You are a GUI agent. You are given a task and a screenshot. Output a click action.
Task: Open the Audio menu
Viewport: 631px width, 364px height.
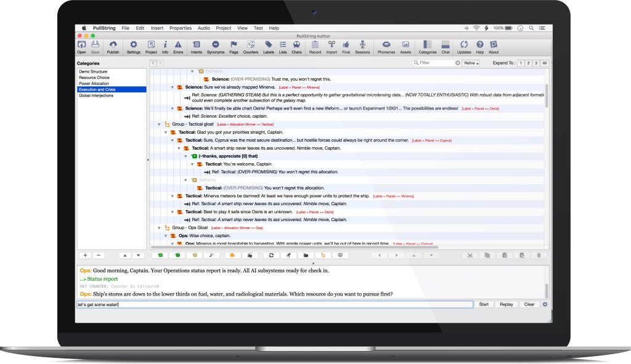203,28
